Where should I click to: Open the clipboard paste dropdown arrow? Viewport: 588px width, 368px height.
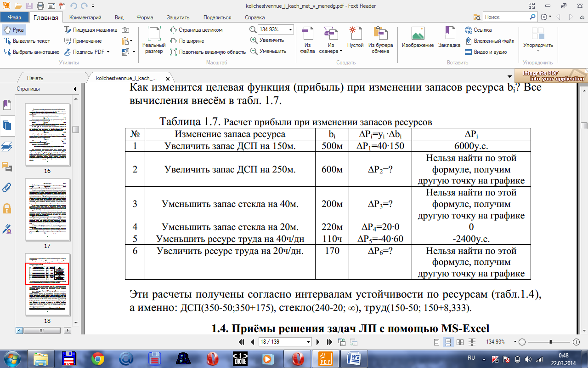coord(131,40)
